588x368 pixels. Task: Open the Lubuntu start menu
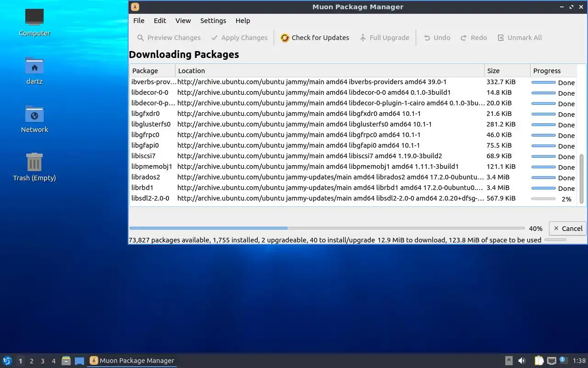(7, 361)
